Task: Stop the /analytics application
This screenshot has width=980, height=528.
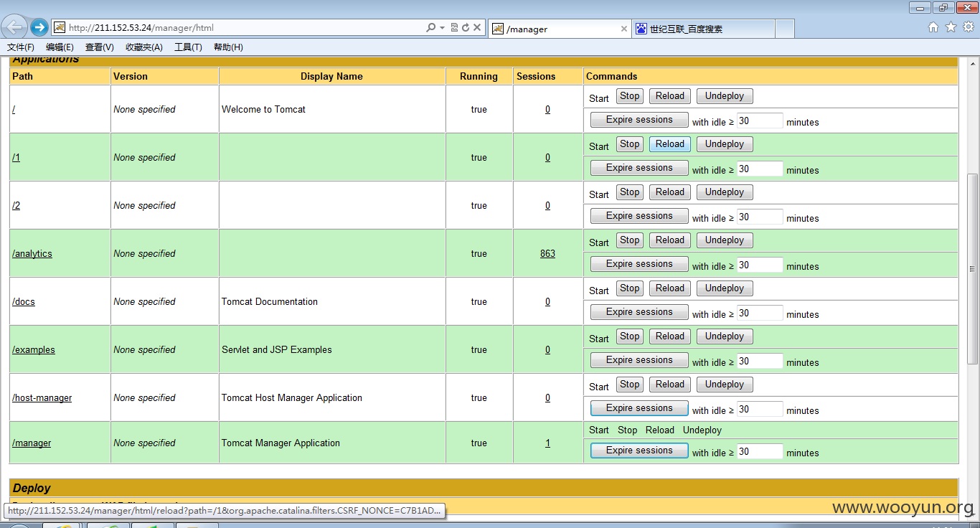Action: 630,240
